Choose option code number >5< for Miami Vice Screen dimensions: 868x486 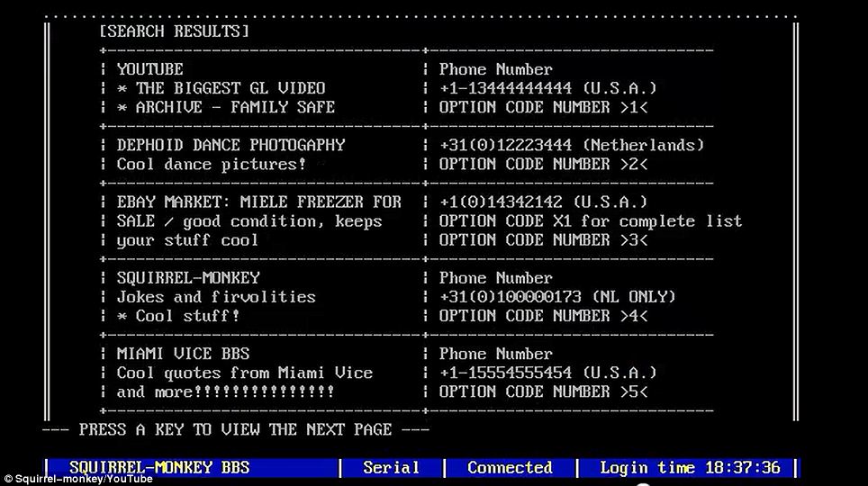coord(543,391)
